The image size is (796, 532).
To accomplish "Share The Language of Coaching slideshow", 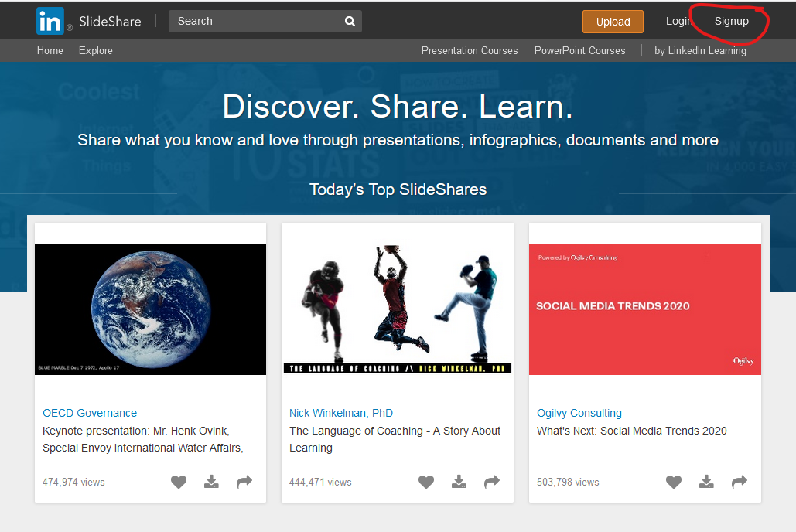I will coord(492,482).
